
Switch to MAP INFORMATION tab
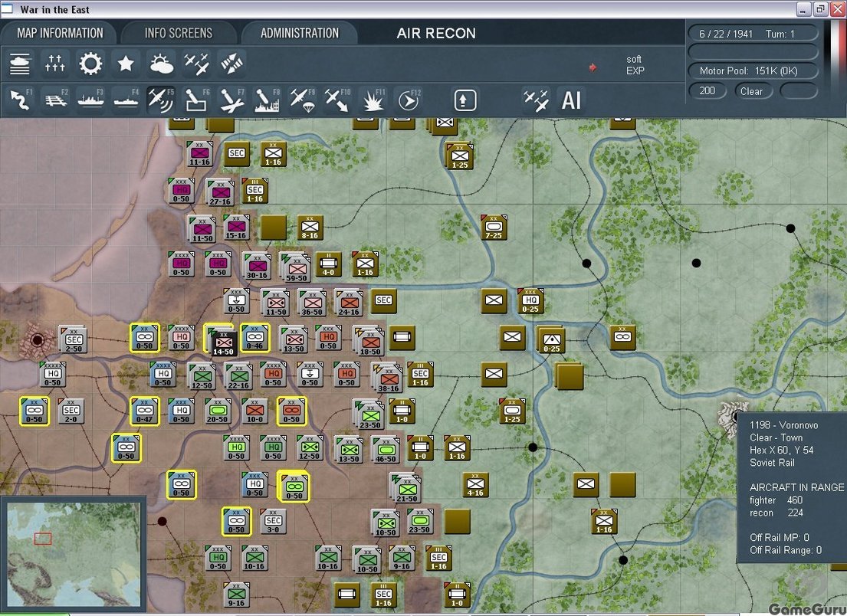click(60, 33)
